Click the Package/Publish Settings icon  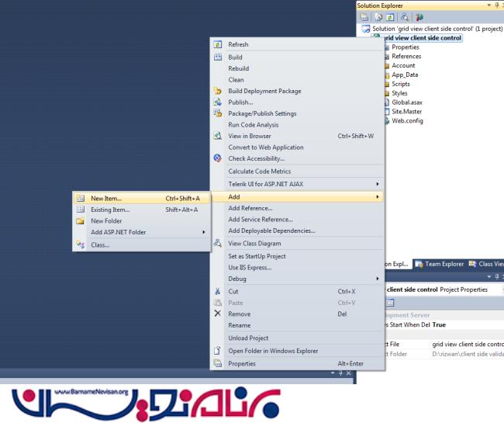(x=218, y=113)
